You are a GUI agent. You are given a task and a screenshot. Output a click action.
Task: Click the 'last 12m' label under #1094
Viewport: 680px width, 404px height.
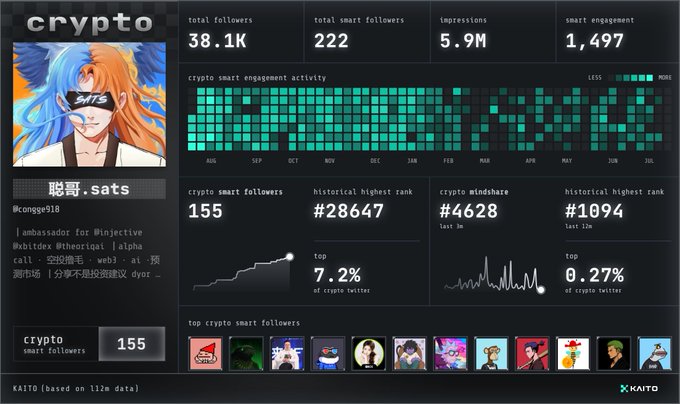click(579, 226)
